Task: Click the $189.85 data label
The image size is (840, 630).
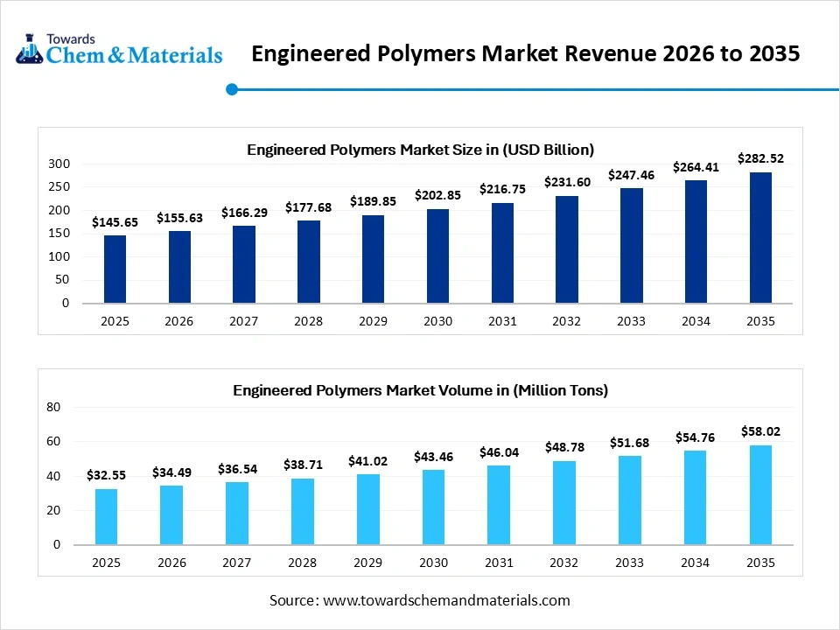Action: point(373,201)
